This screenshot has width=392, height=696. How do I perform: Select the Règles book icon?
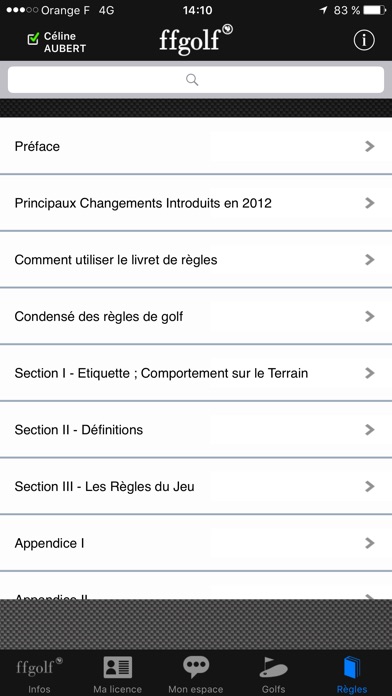tap(352, 667)
